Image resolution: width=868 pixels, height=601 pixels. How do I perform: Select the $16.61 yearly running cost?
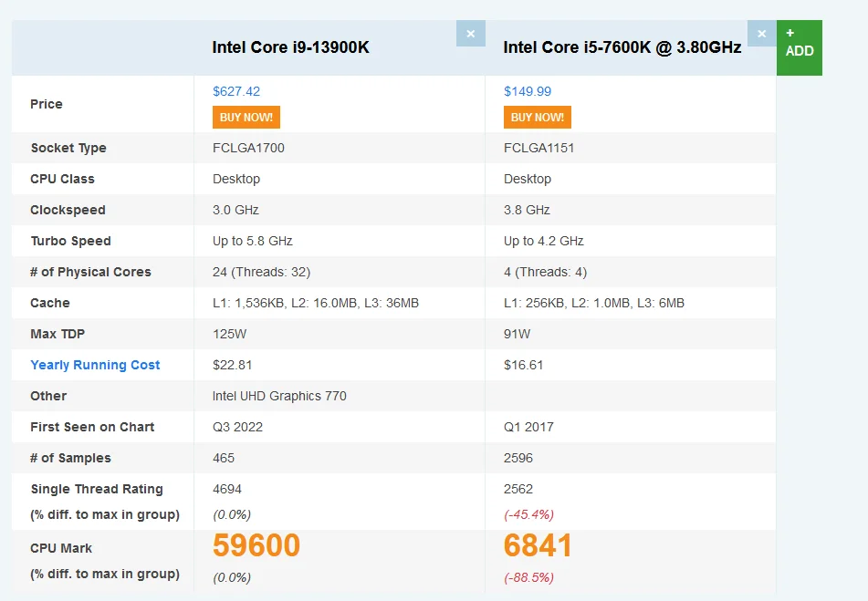524,365
